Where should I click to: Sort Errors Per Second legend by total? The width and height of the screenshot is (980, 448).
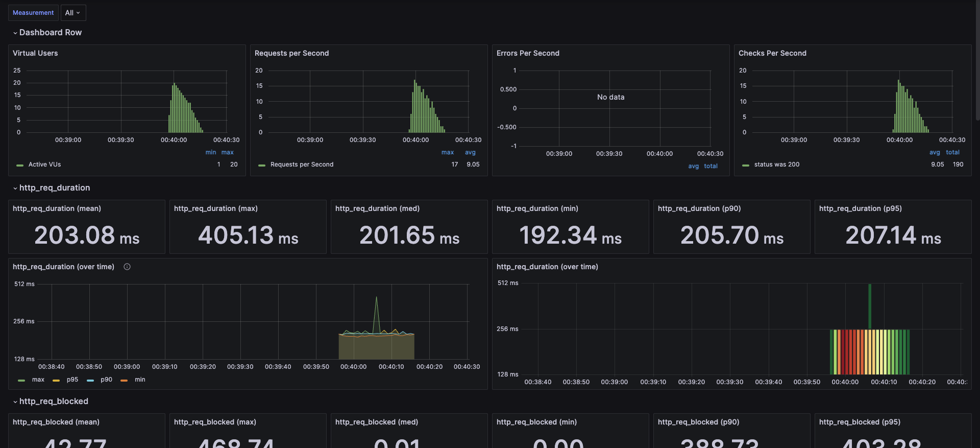click(x=710, y=166)
